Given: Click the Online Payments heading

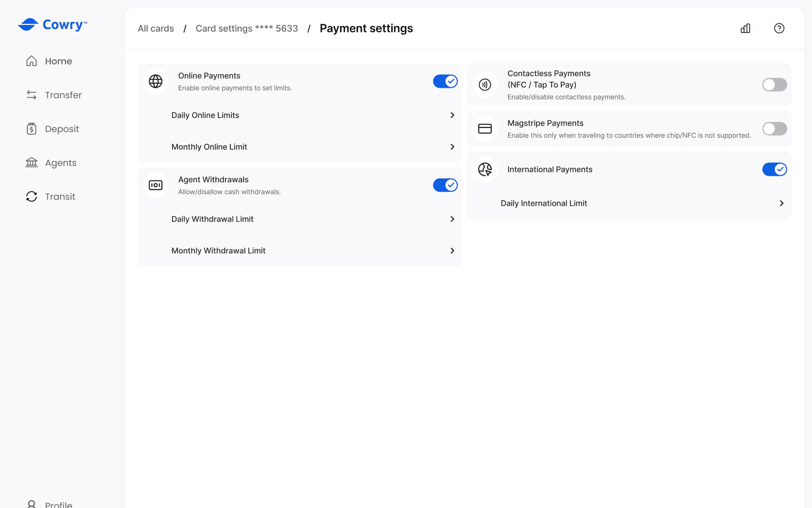Looking at the screenshot, I should (x=209, y=76).
